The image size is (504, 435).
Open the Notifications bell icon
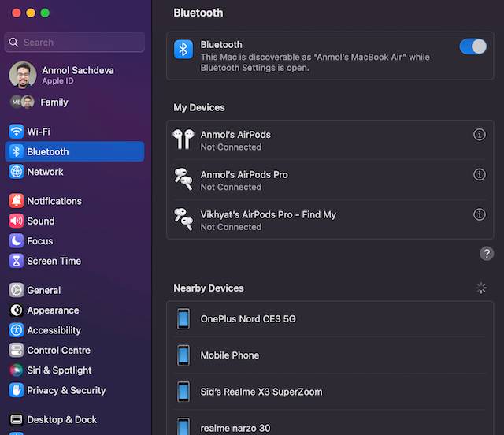[16, 201]
